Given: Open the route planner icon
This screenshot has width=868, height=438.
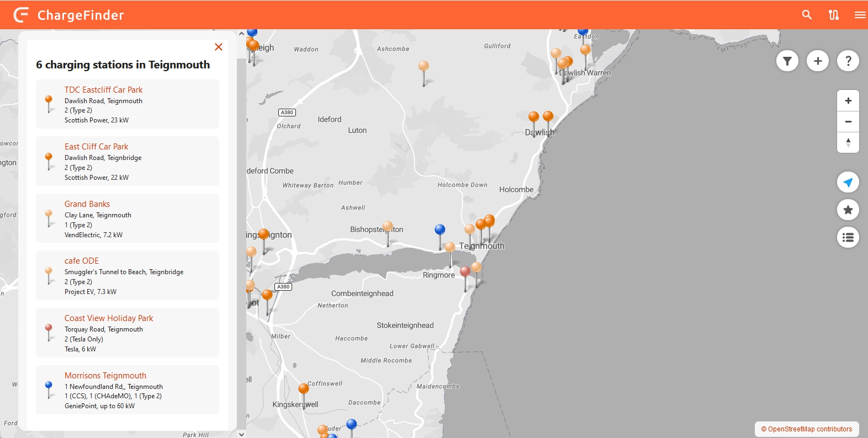Looking at the screenshot, I should point(834,15).
